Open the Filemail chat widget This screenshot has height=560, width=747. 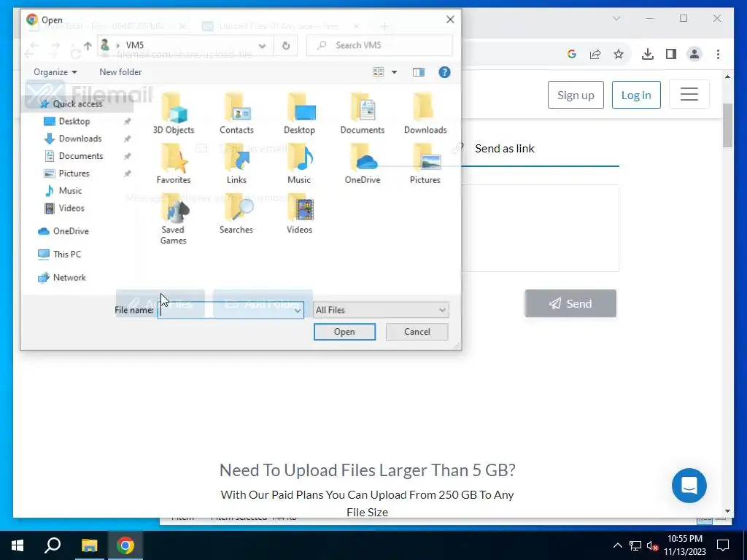tap(689, 486)
